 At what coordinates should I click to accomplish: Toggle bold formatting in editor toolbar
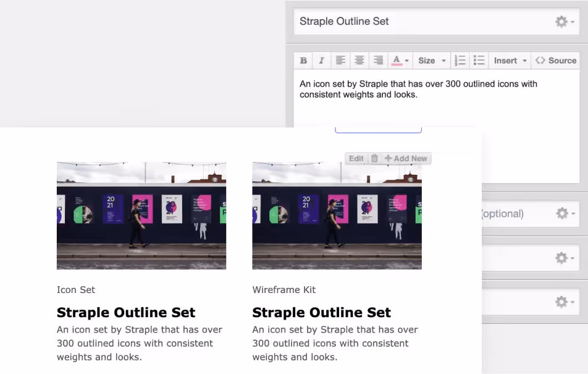pos(303,61)
